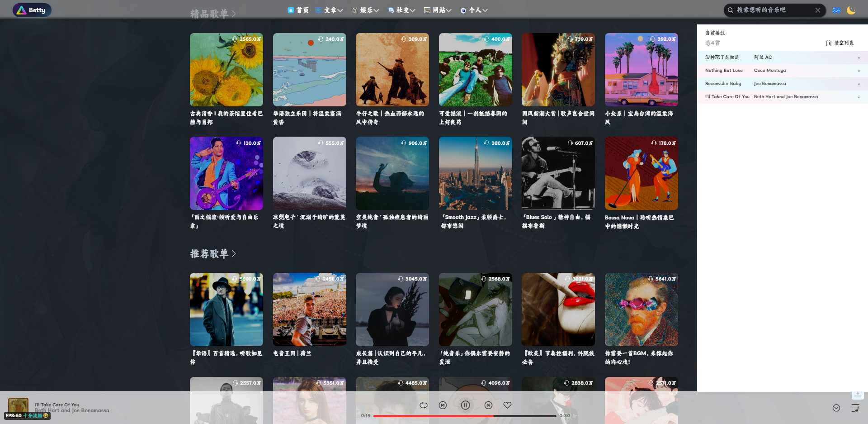Toggle dark mode with the moon icon
Viewport: 868px width, 424px height.
point(851,10)
